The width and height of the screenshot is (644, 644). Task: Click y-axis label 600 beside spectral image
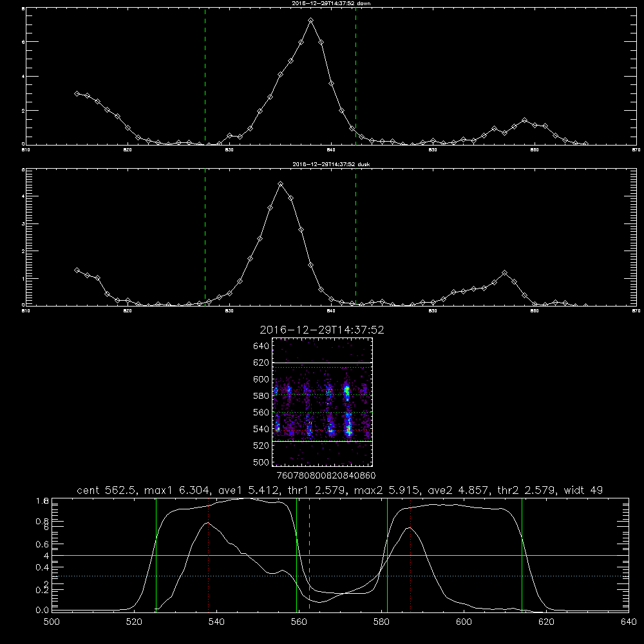click(x=261, y=379)
